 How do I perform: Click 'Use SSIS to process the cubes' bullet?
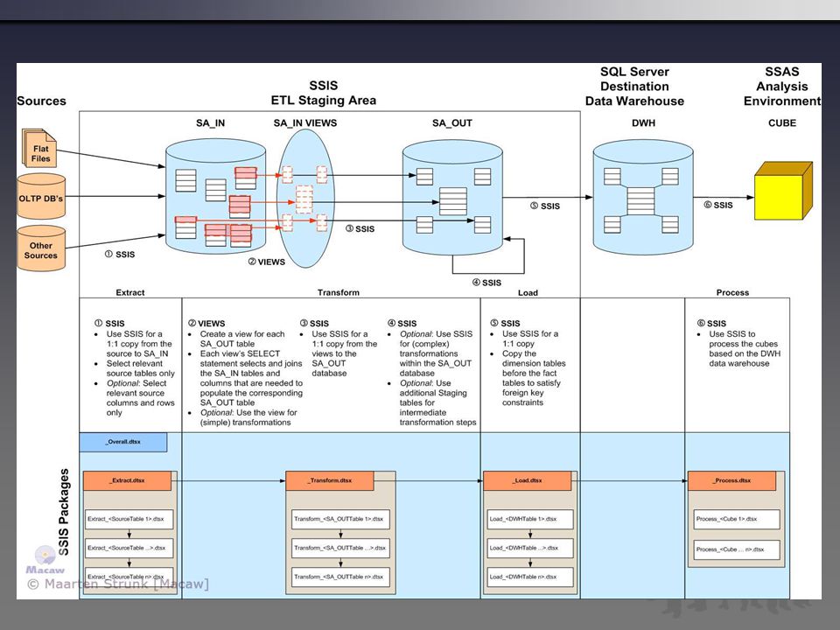click(745, 349)
